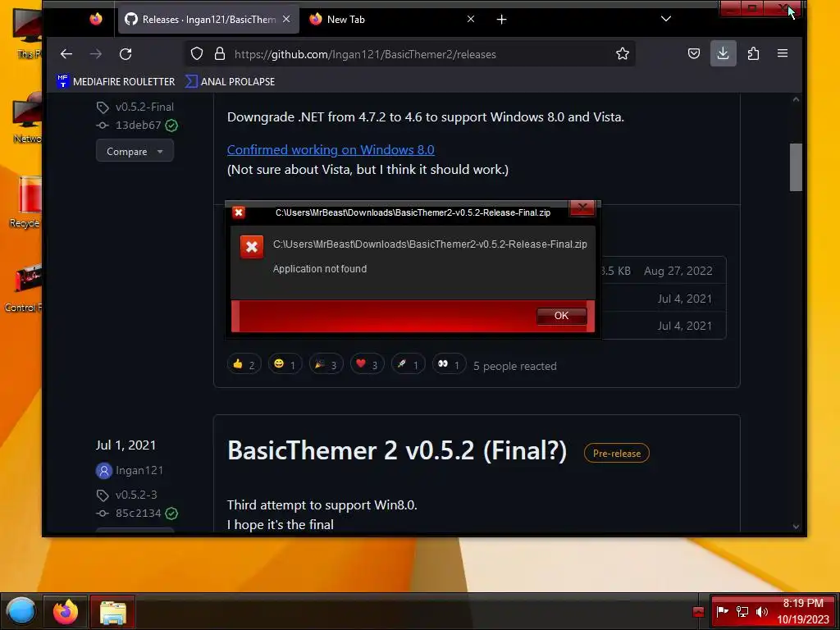Viewport: 840px width, 630px height.
Task: Toggle the heart reaction
Action: (367, 365)
